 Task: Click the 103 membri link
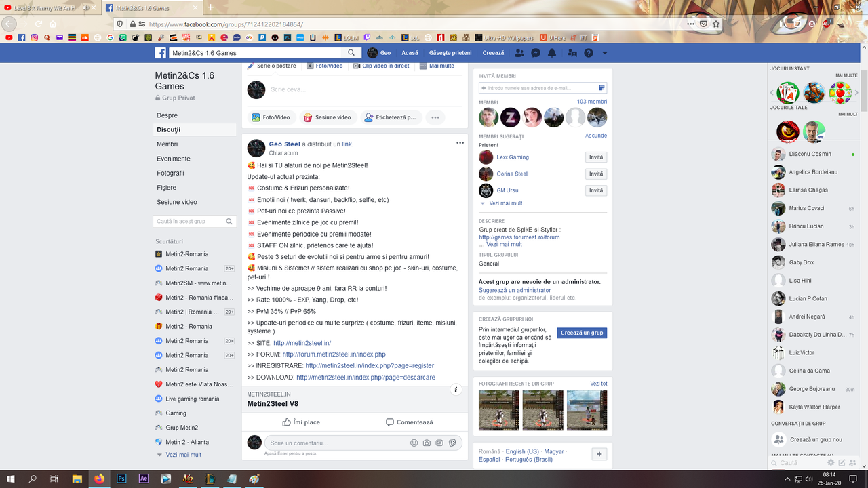click(592, 102)
